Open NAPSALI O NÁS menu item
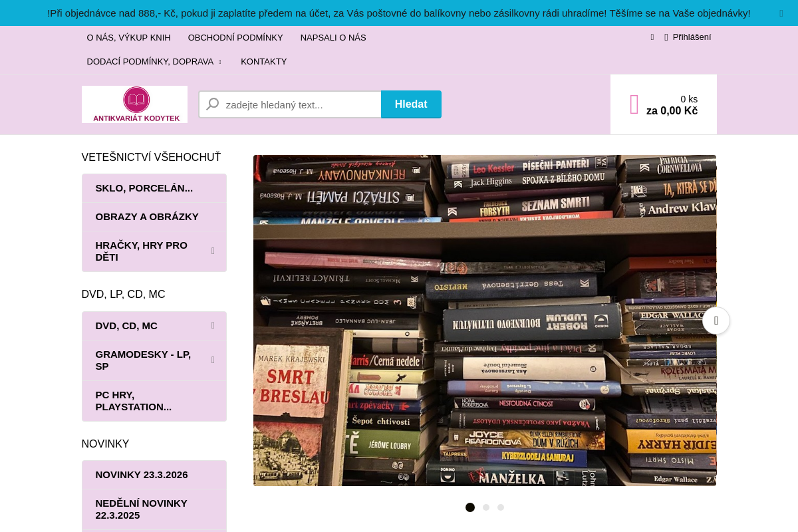This screenshot has height=532, width=798. click(x=333, y=38)
